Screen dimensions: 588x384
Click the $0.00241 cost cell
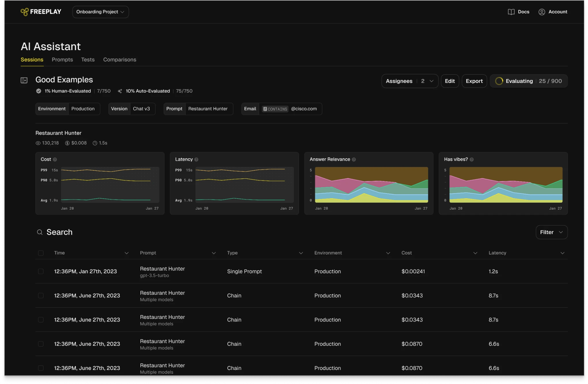coord(413,272)
